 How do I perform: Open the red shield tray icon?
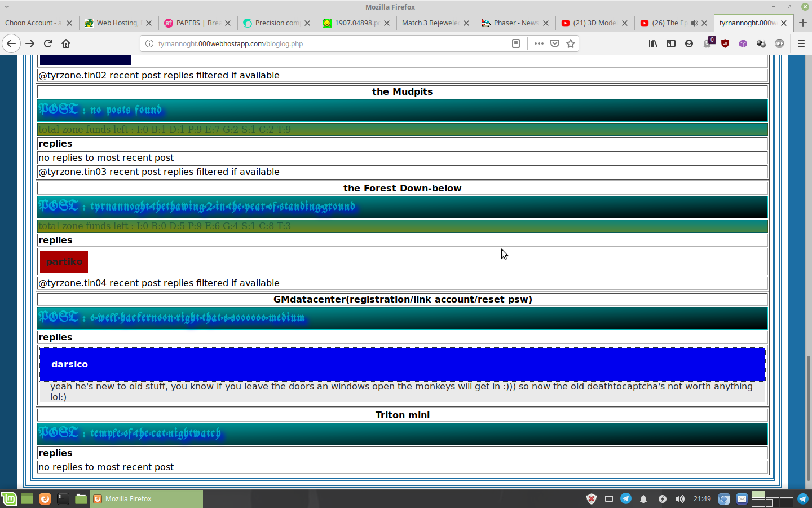click(591, 499)
